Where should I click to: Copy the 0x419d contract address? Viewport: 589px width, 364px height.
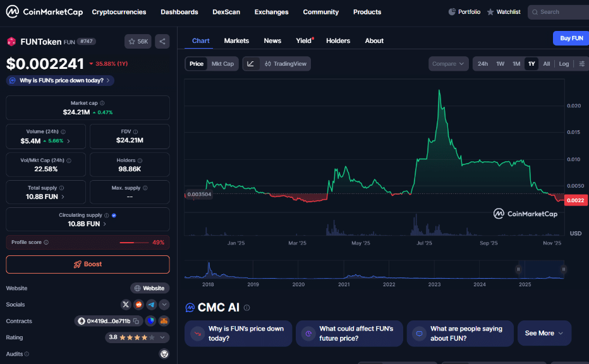104,321
